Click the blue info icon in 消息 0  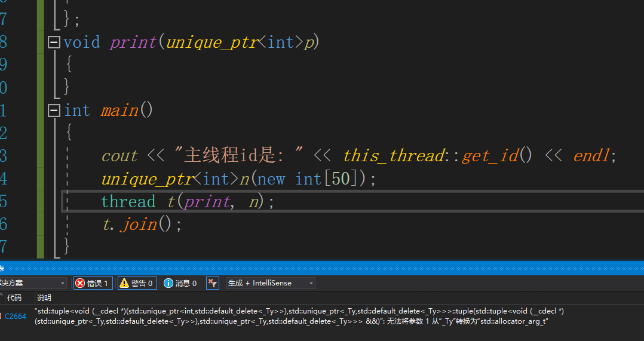point(168,283)
